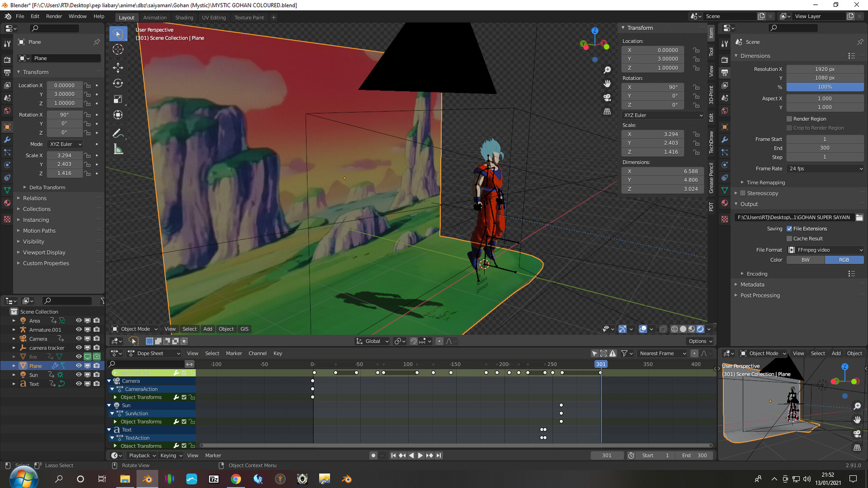Select the Move tool in the viewport toolbar
Screen dimensions: 868x488
pyautogui.click(x=118, y=67)
